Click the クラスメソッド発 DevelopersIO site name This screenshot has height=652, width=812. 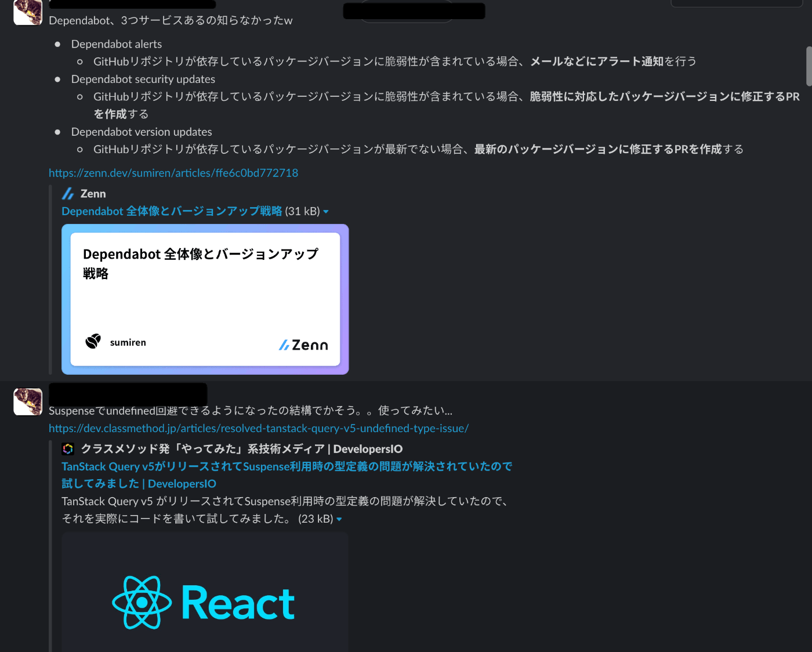242,449
